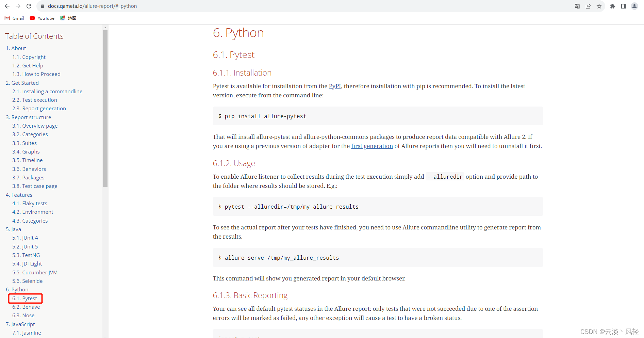Open the PyPI link
The height and width of the screenshot is (338, 644).
(335, 86)
